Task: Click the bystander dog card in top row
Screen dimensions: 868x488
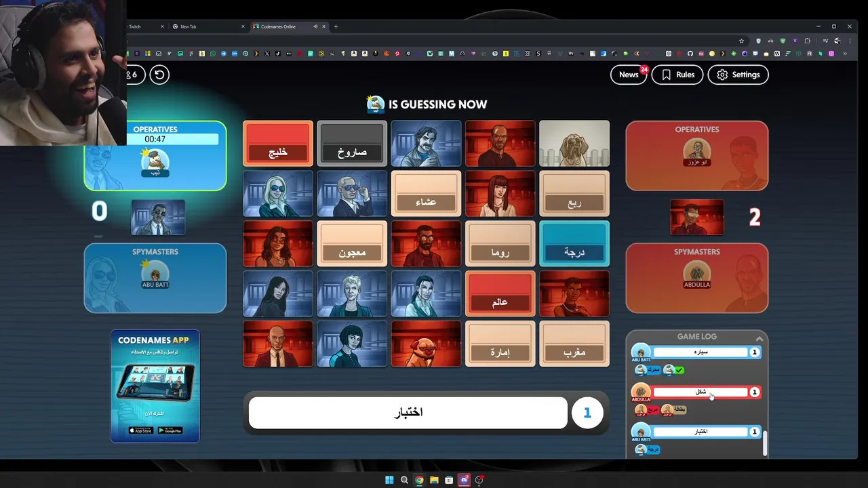Action: 574,144
